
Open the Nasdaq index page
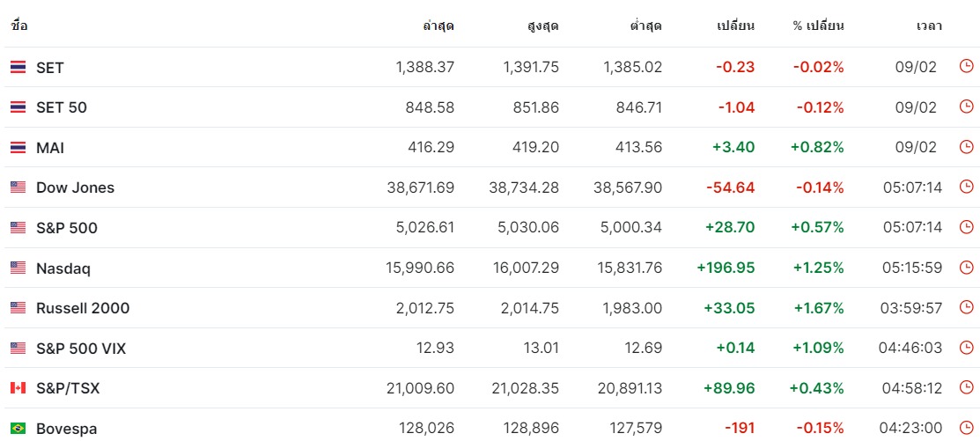point(63,268)
